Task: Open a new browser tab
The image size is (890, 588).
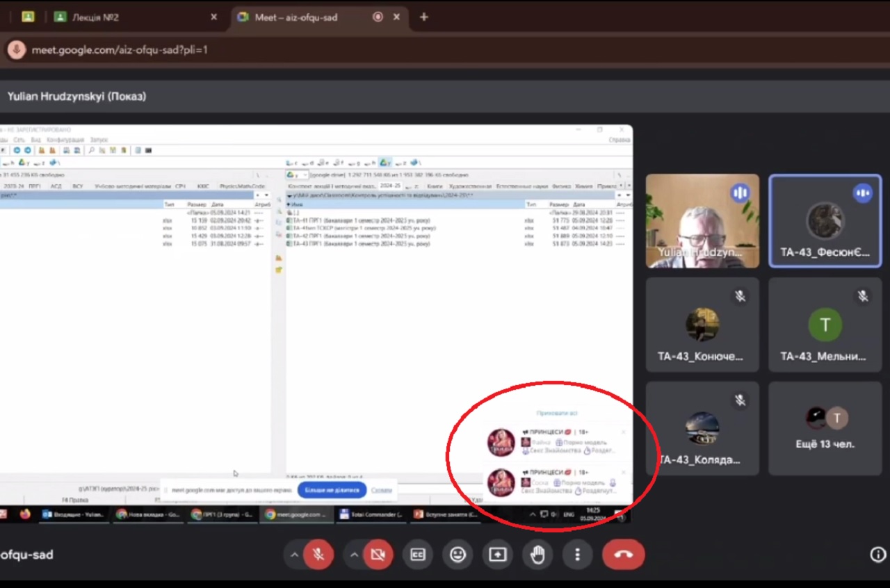Action: pyautogui.click(x=423, y=17)
